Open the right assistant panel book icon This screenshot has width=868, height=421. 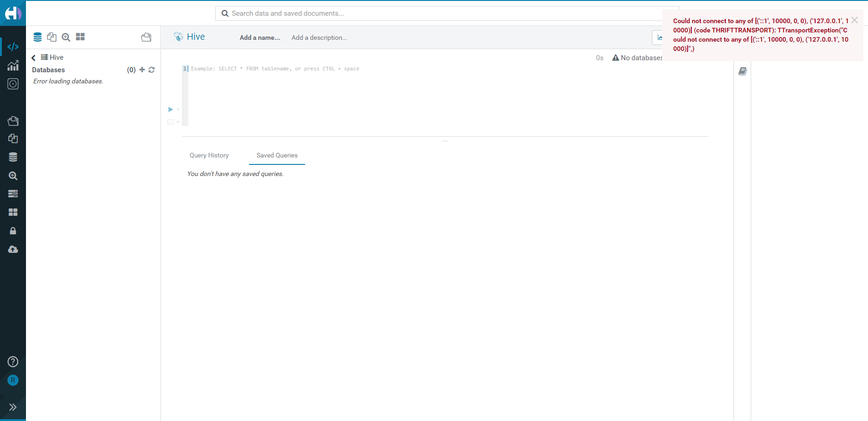[x=742, y=71]
